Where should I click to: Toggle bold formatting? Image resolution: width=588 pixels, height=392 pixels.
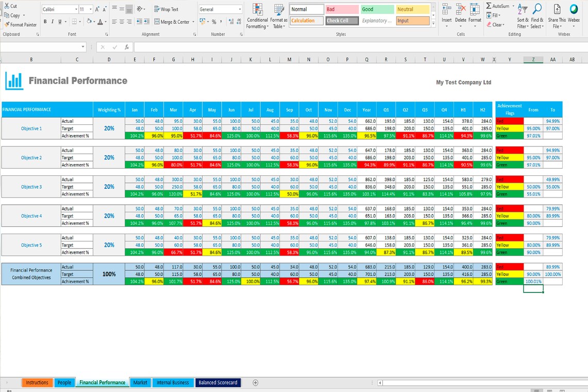[45, 21]
